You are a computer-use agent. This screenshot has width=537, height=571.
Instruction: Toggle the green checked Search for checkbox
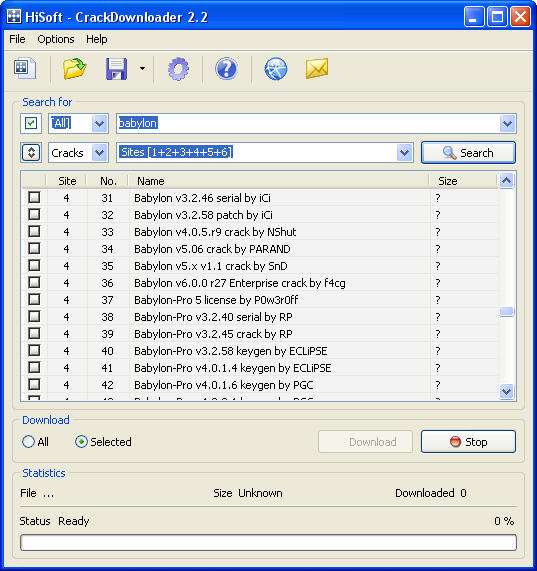click(x=31, y=123)
